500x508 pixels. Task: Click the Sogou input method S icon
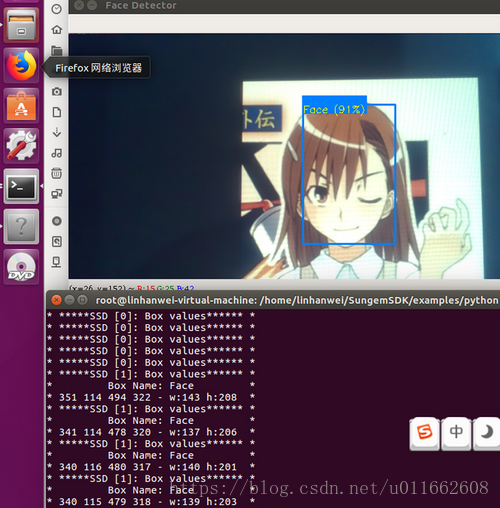coord(424,433)
